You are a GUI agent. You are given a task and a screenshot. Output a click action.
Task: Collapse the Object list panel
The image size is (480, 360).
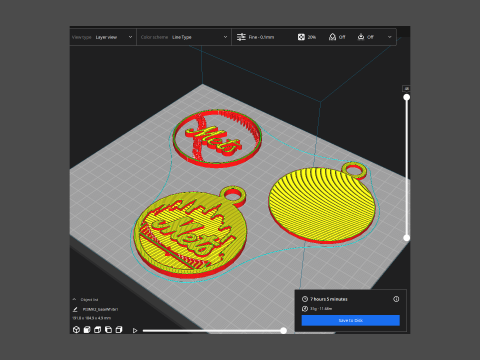(74, 299)
